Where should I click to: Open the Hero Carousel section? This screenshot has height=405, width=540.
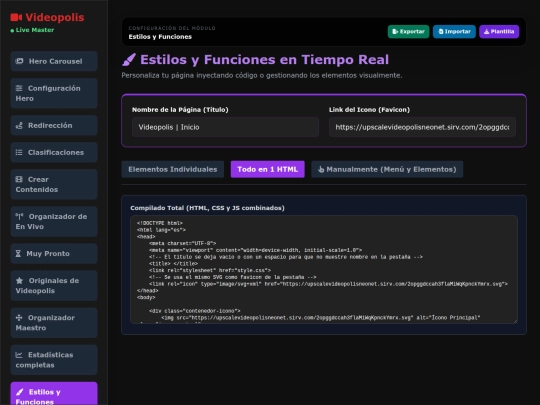[54, 61]
